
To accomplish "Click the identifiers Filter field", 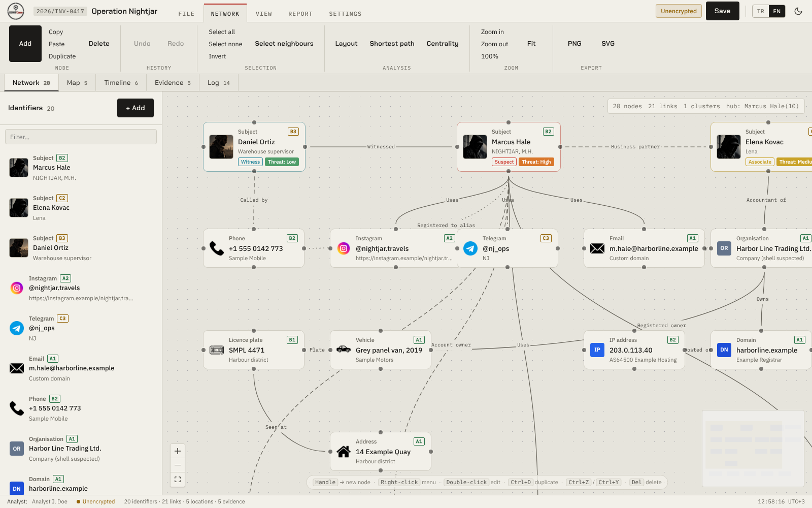I will point(81,137).
